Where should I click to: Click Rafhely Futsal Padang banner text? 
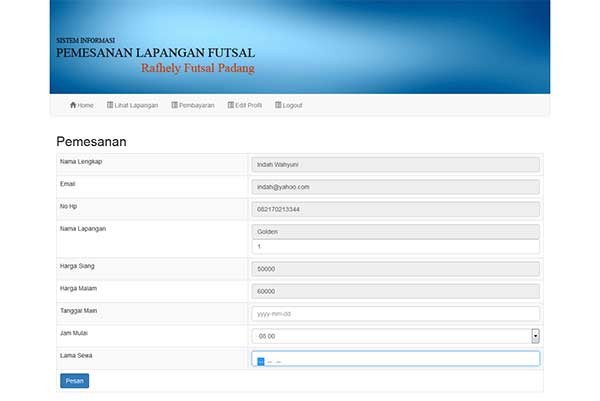coord(198,68)
